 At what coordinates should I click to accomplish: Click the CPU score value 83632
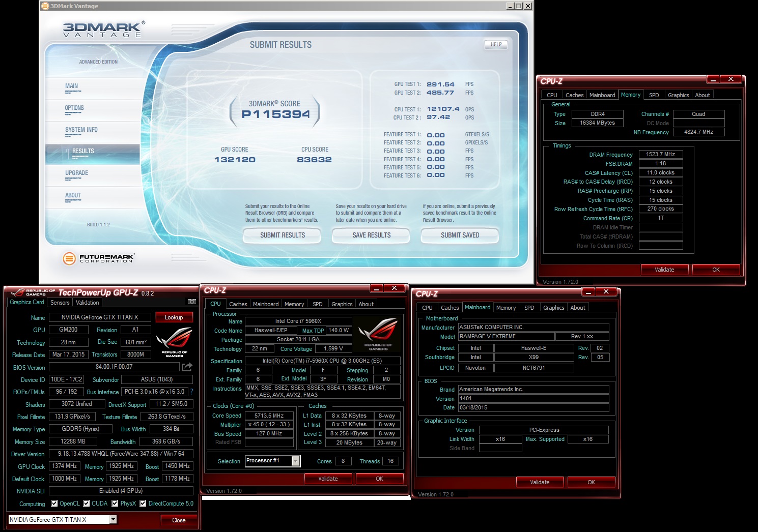point(314,160)
